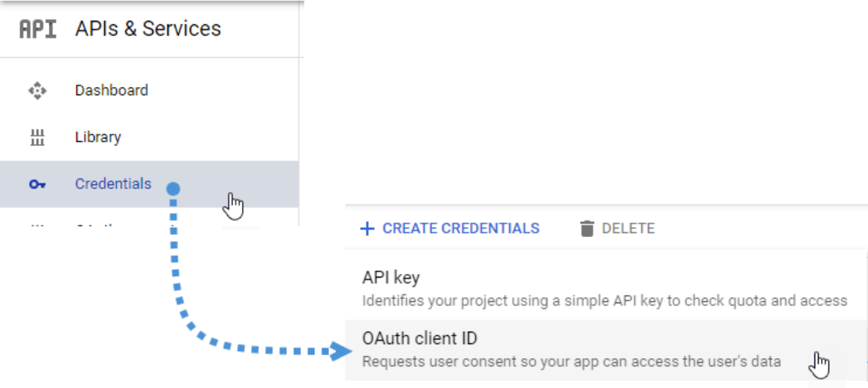868x388 pixels.
Task: Click the 'Requests user consent' description
Action: (571, 362)
